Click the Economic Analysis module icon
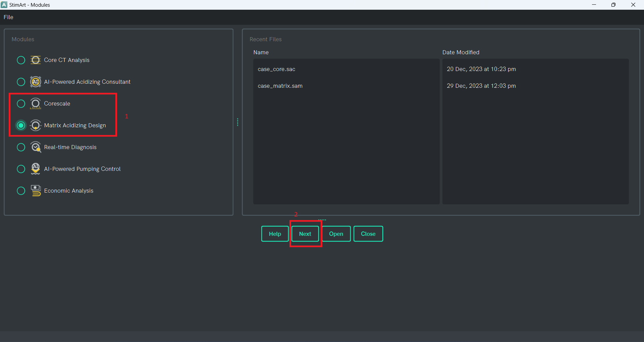The height and width of the screenshot is (342, 644). coord(35,191)
